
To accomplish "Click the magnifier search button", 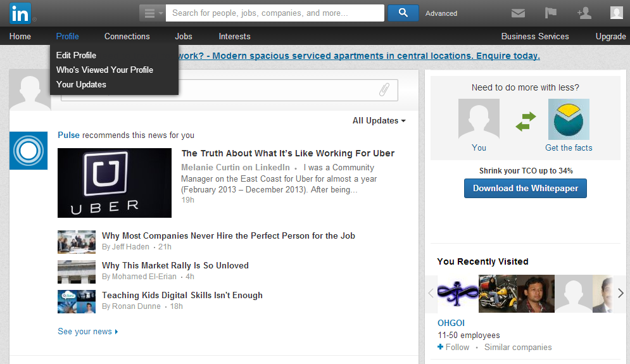I will (403, 13).
